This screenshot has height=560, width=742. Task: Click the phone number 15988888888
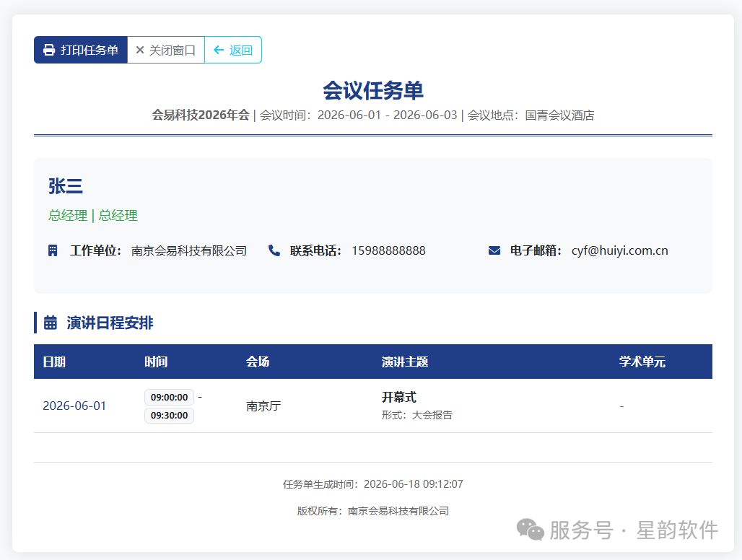click(388, 250)
